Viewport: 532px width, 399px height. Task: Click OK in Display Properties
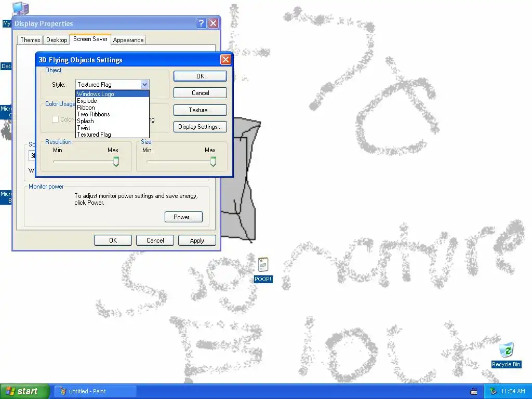113,240
